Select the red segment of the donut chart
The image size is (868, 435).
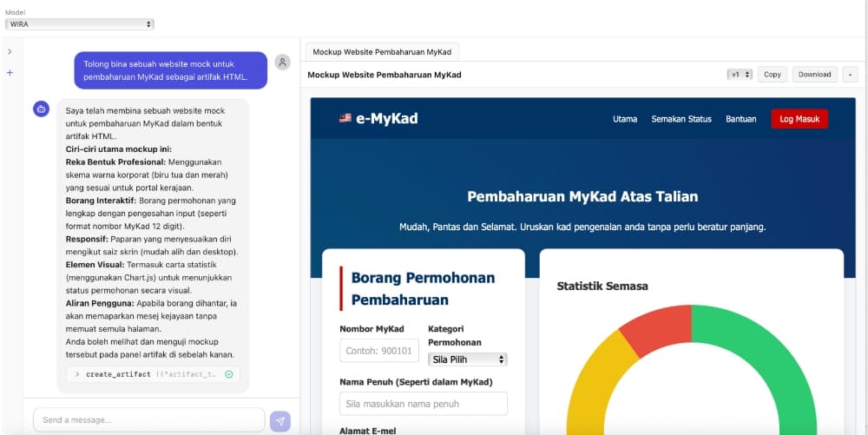[x=659, y=331]
